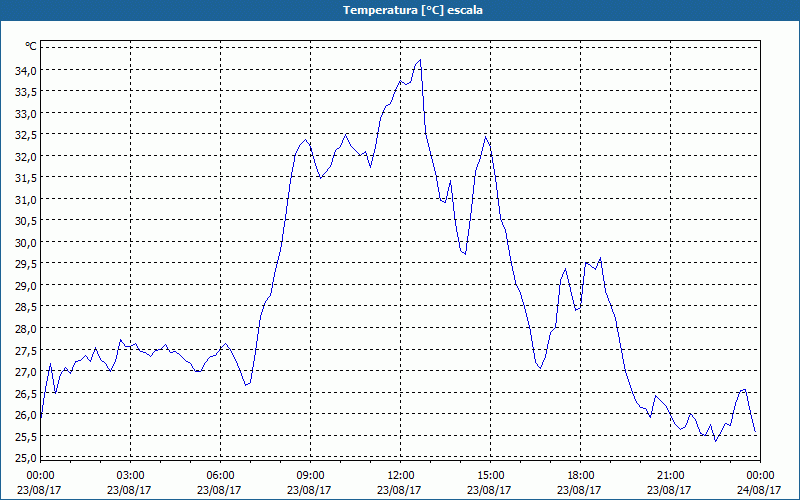The width and height of the screenshot is (800, 500).
Task: Select the 00:00 time label above 23/08/17
Action: [x=40, y=476]
